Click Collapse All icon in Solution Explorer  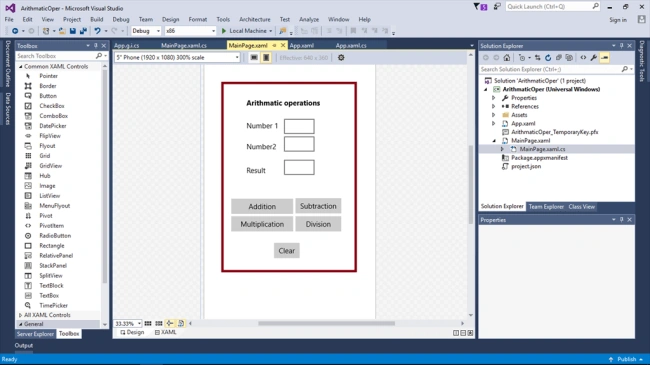[x=558, y=58]
